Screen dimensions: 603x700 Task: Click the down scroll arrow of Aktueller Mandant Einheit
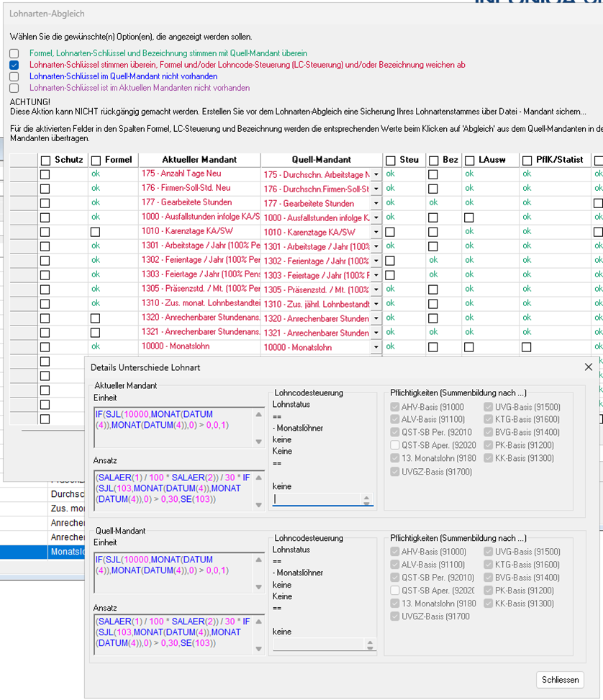(x=258, y=441)
